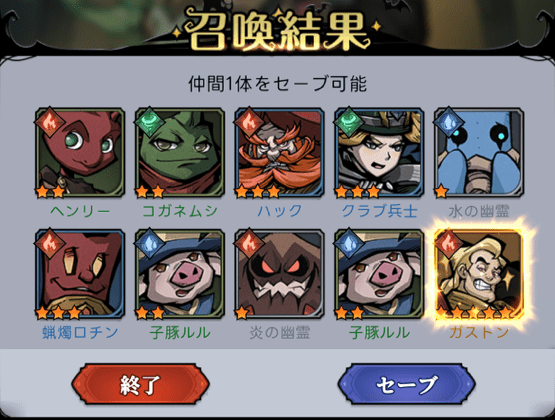Click the water icon on first 子豚ルル
Screen dimensions: 555x420
click(150, 244)
